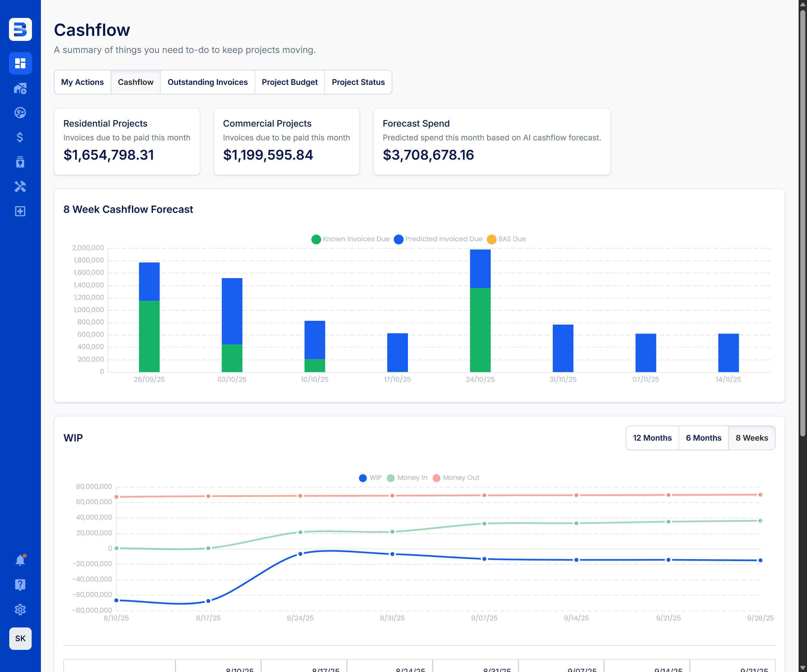Select the 6 Months WIP range
Image resolution: width=807 pixels, height=672 pixels.
click(x=703, y=438)
